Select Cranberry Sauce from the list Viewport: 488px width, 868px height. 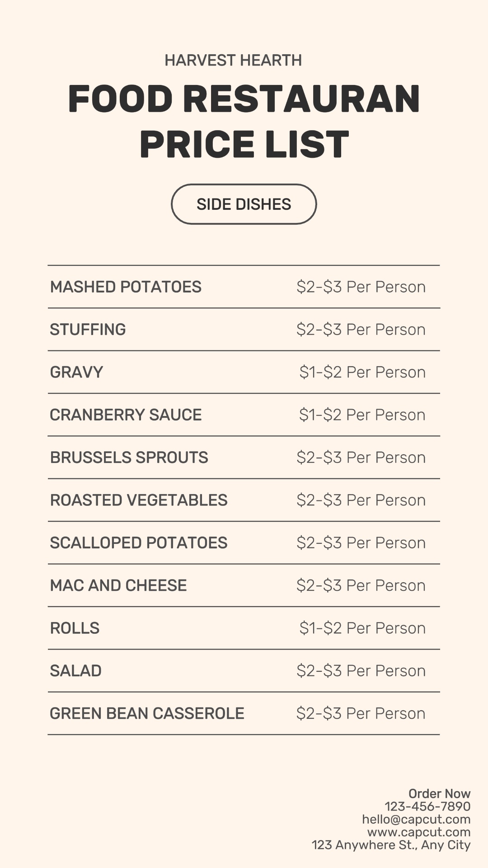[x=126, y=415]
